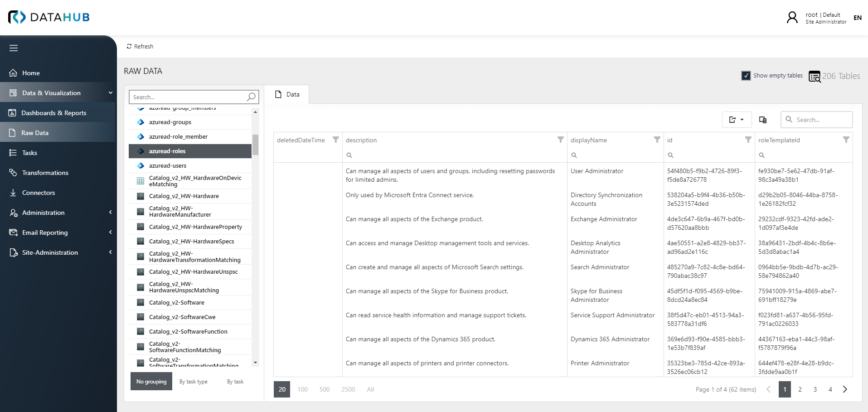Click the Refresh button

[139, 46]
